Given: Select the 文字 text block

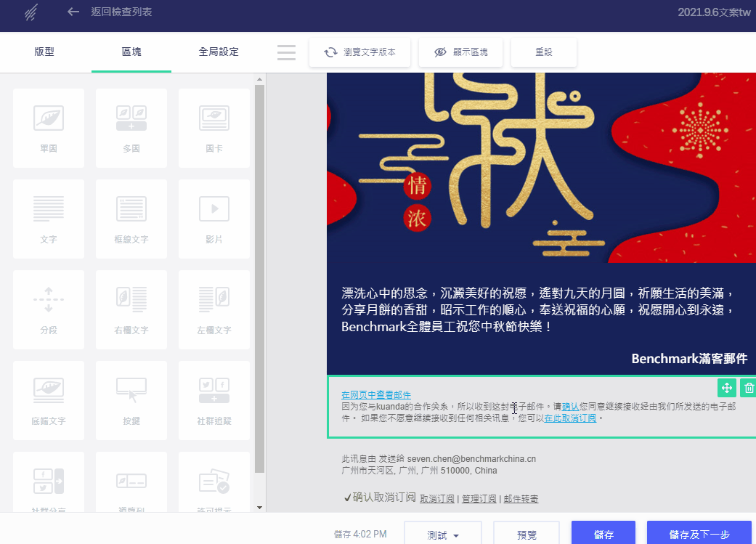Looking at the screenshot, I should pyautogui.click(x=49, y=219).
